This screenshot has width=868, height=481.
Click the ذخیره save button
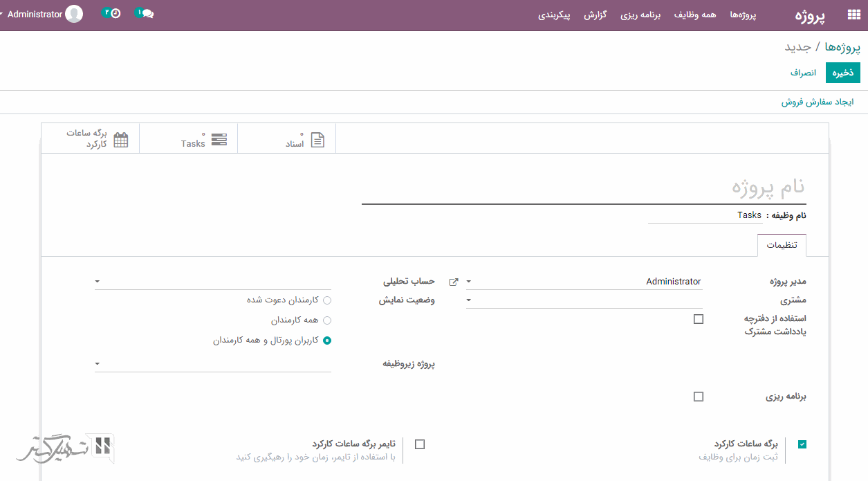click(x=842, y=73)
